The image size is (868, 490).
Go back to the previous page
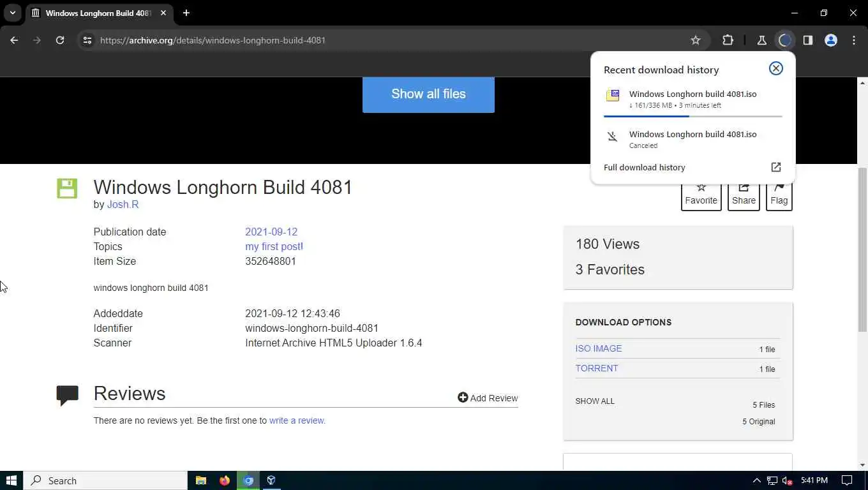coord(14,40)
